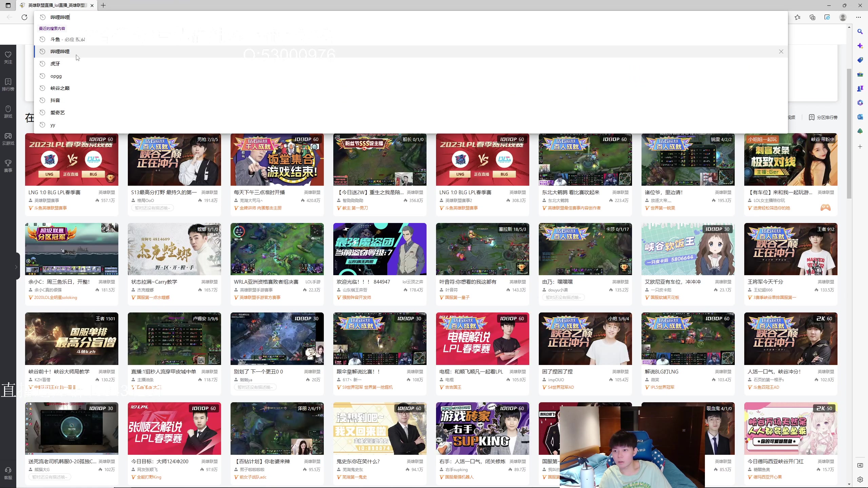Open stream title 电棍：和顺飞顺凡一起看LPL
This screenshot has width=868, height=488.
471,371
